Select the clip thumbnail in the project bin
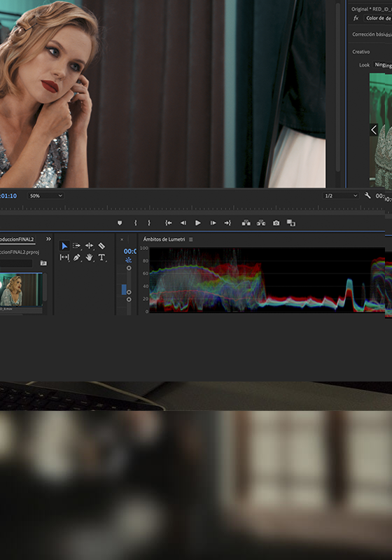 coord(21,290)
